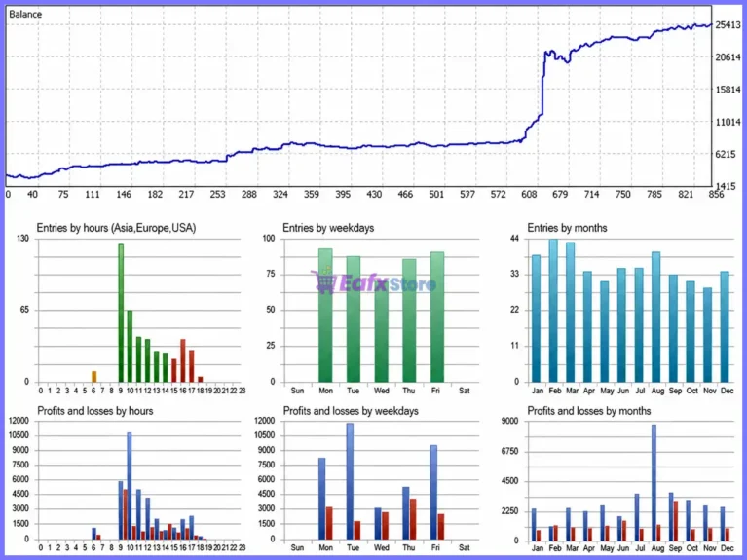The image size is (747, 560).
Task: Select the Aug label under Entries by months
Action: [657, 391]
